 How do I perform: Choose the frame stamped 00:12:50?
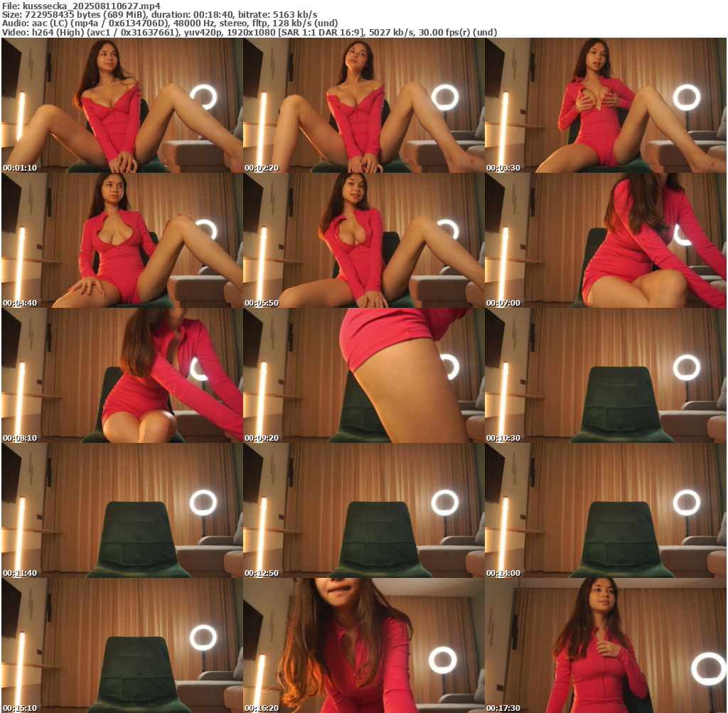coord(363,510)
